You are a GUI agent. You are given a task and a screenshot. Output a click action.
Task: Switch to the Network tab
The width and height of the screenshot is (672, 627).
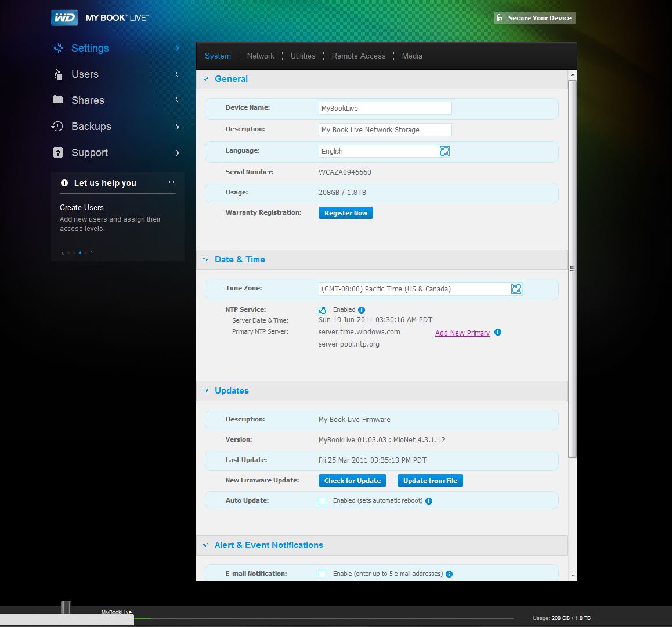coord(261,56)
